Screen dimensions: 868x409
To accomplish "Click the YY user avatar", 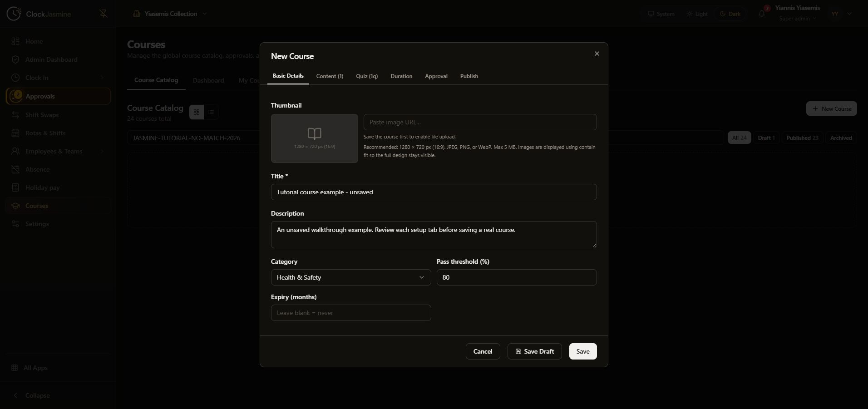I will (835, 14).
